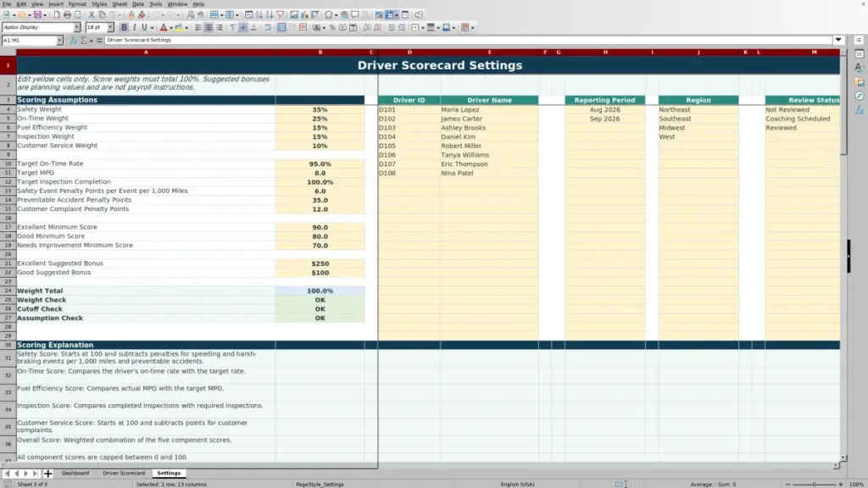Click the zoom out minus button
Screen dimensions: 868x488
[787, 484]
